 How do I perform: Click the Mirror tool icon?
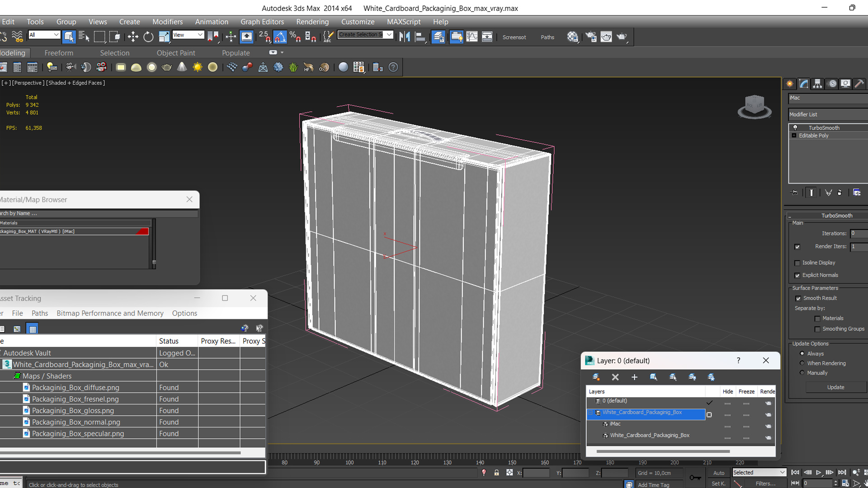[405, 37]
